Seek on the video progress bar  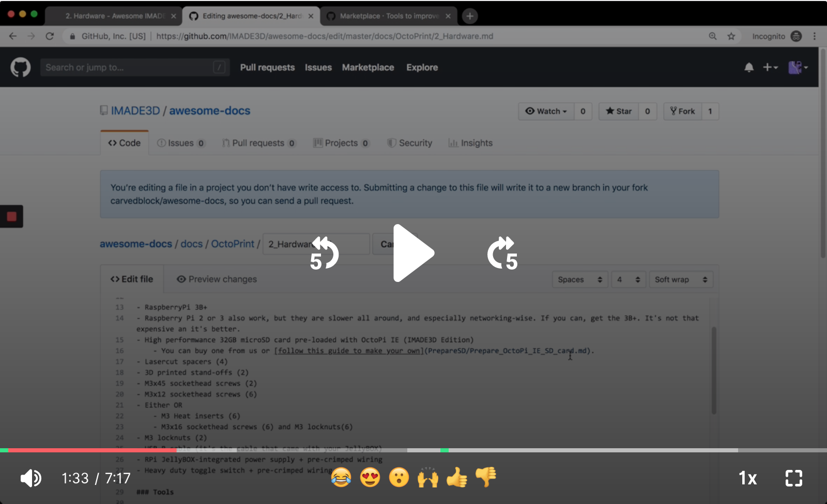[x=413, y=450]
